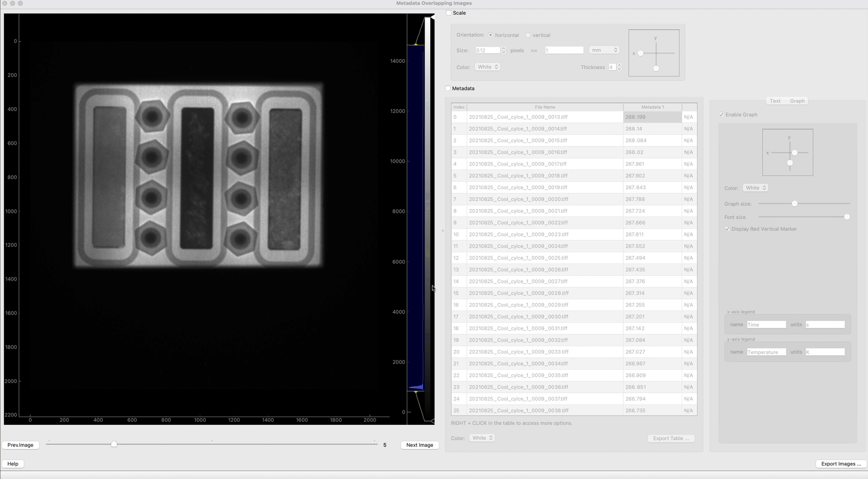Click the Font size slider handle

pyautogui.click(x=847, y=217)
